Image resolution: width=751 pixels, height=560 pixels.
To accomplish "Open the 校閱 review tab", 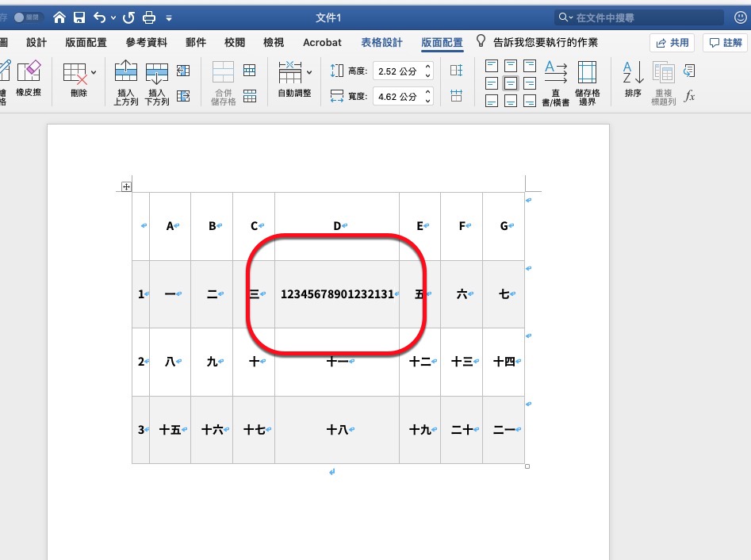I will point(234,42).
